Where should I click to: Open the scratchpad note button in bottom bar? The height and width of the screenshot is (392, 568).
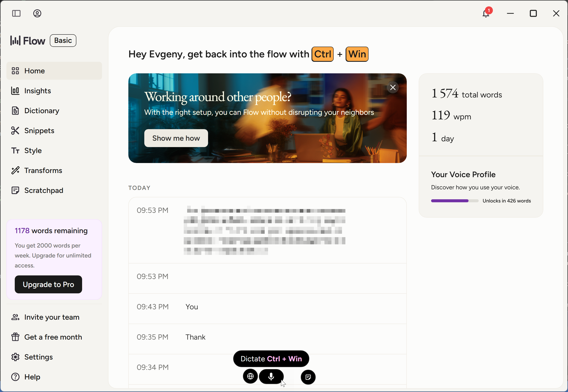[x=308, y=377]
